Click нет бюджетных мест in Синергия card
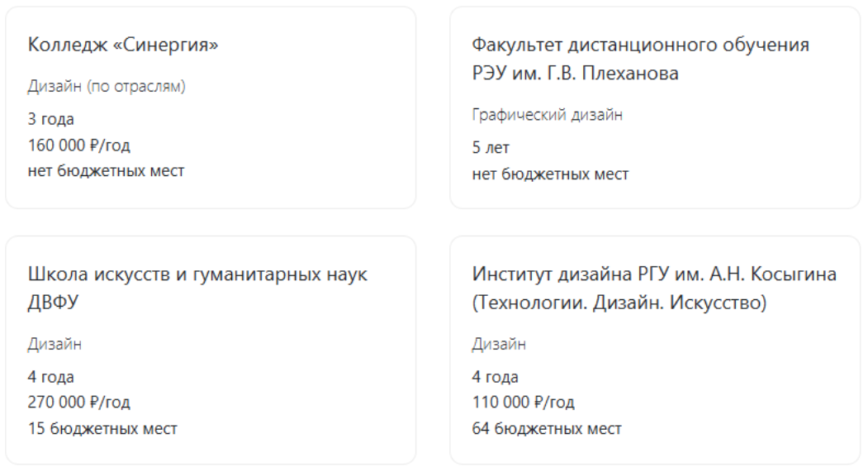The image size is (868, 472). (106, 170)
